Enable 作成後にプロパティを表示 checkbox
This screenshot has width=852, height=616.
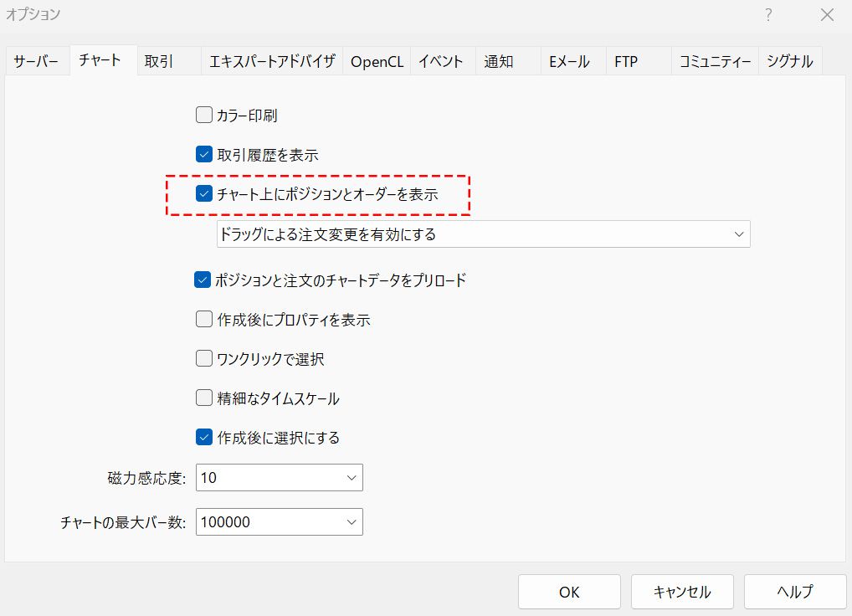[203, 319]
